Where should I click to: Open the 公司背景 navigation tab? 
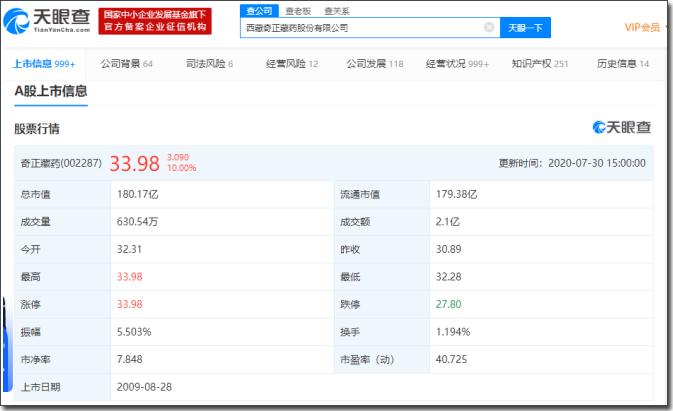coord(126,64)
